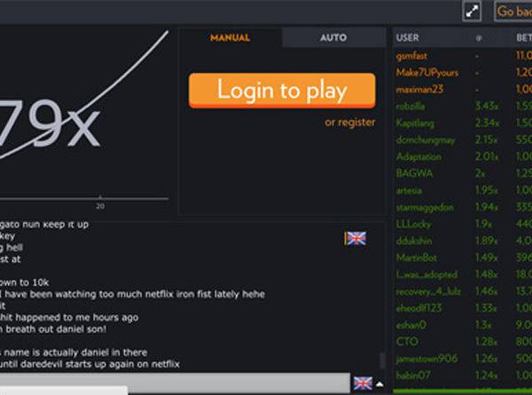Click the fullscreen expand arrows icon

click(473, 11)
